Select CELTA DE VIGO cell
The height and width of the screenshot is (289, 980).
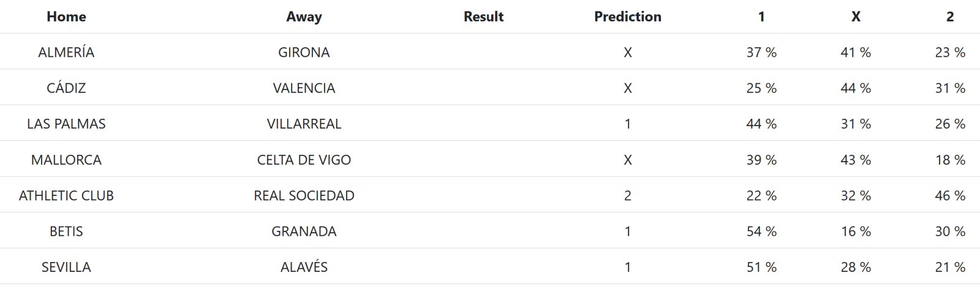coord(304,160)
